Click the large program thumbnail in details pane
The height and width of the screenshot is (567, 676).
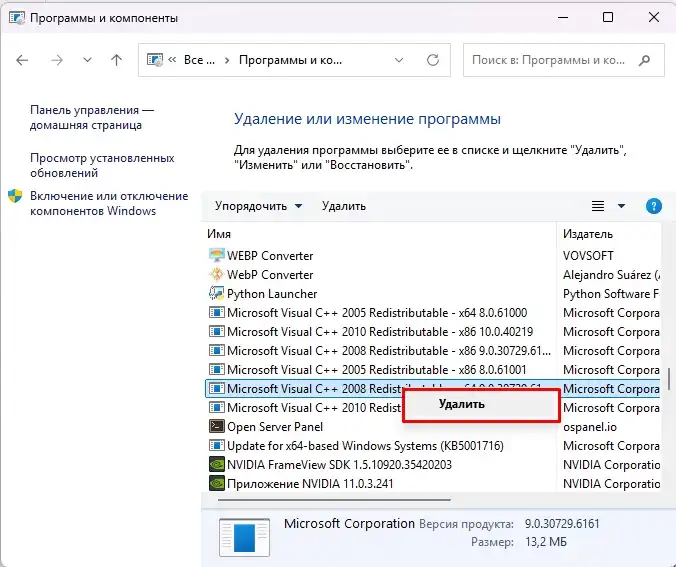click(x=244, y=537)
